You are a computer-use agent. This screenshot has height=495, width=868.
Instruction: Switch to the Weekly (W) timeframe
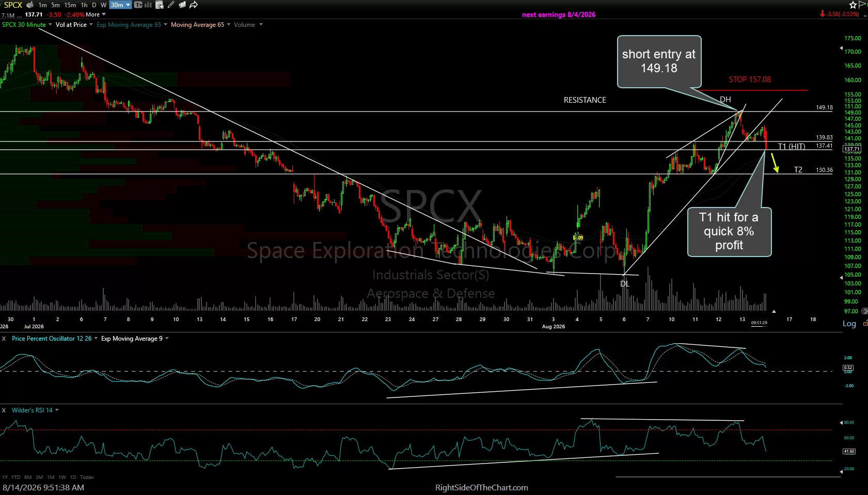coord(103,5)
